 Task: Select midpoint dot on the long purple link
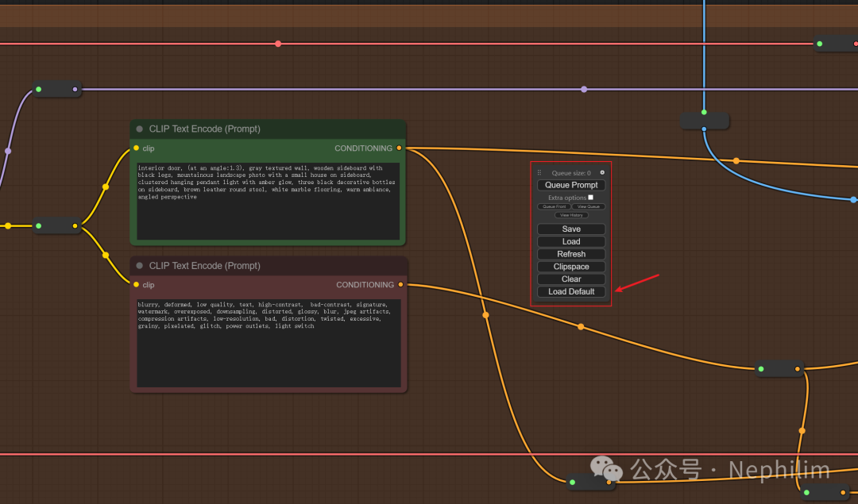[x=584, y=89]
